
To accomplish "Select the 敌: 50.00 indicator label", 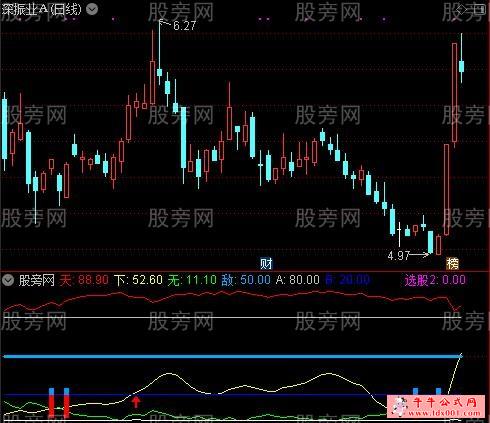I will [x=246, y=280].
